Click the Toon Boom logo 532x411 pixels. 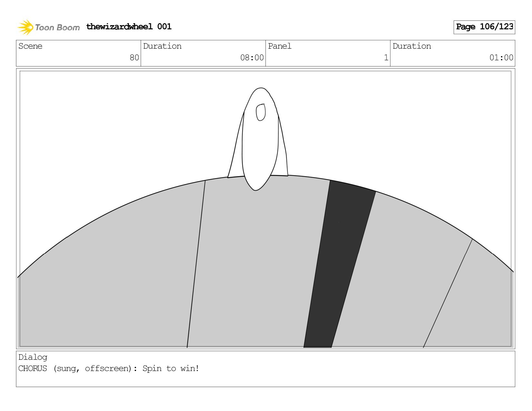pyautogui.click(x=48, y=27)
